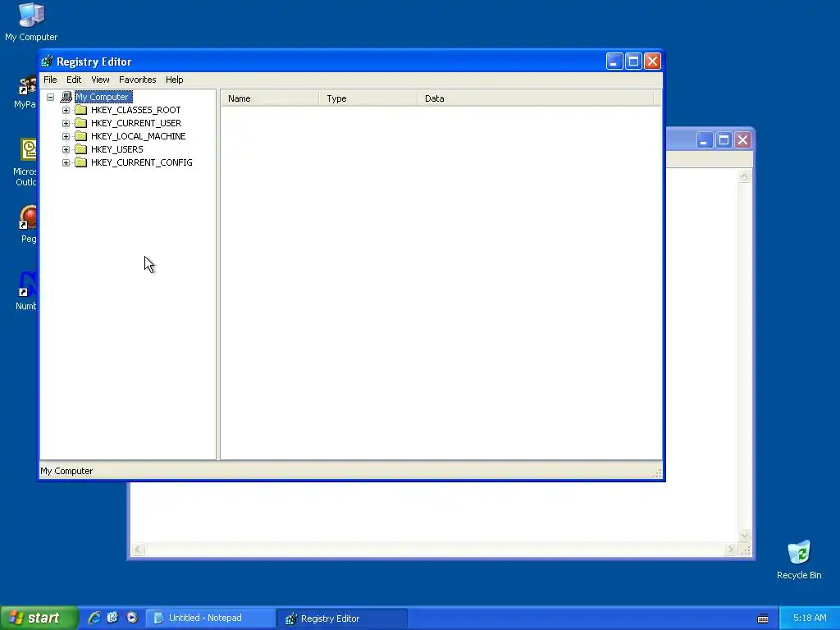Viewport: 840px width, 630px height.
Task: Open the Edit menu
Action: (x=74, y=80)
